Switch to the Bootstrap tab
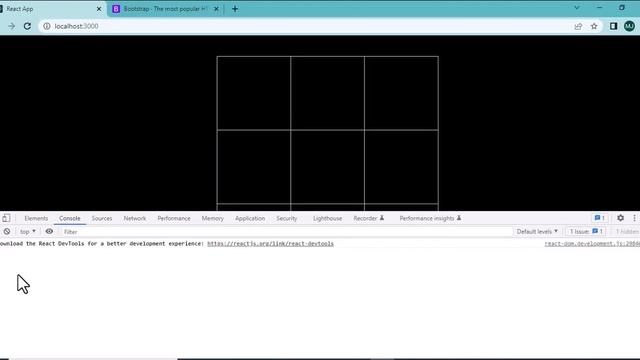Viewport: 640px width, 360px height. click(x=165, y=9)
